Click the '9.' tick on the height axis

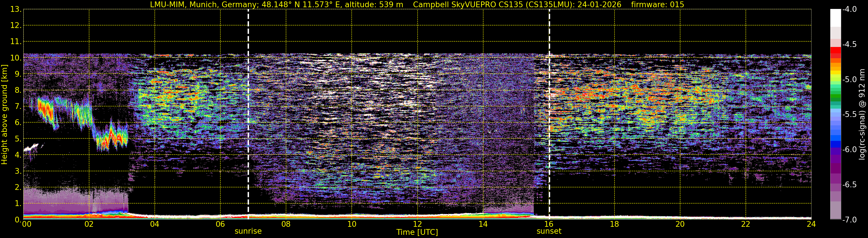coord(18,74)
